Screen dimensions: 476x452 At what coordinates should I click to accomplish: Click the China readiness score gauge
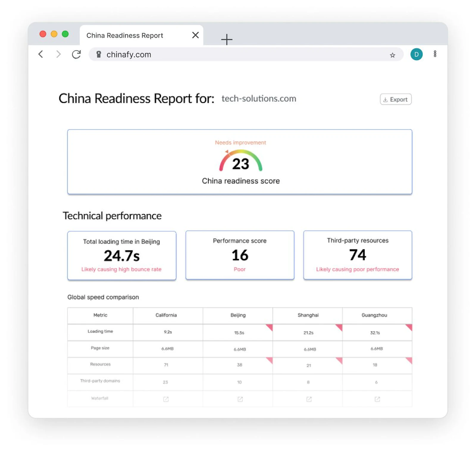pos(241,161)
